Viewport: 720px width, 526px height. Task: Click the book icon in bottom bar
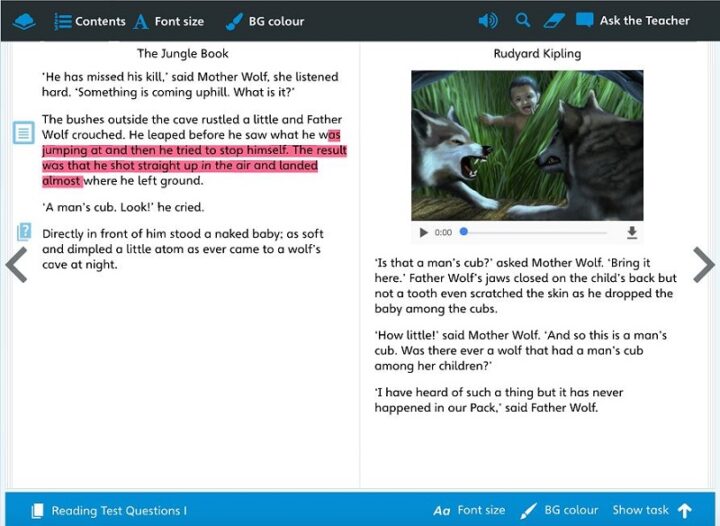[x=37, y=510]
